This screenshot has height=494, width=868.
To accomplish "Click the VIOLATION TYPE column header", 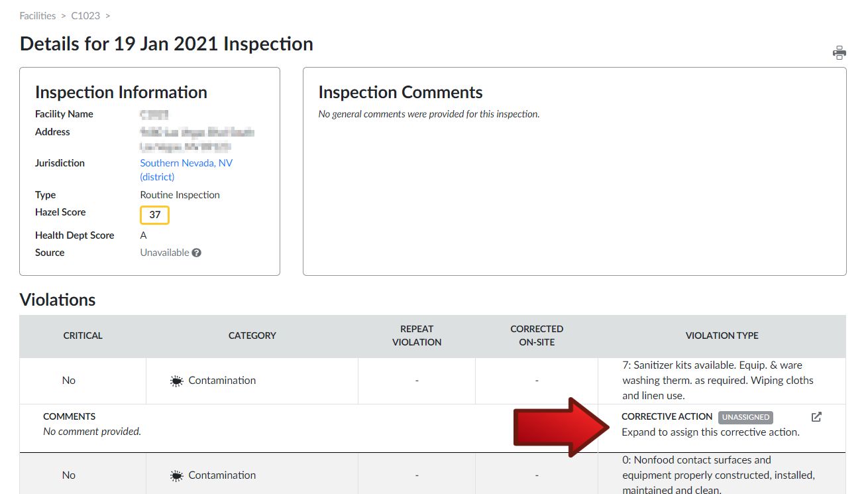I will (722, 336).
